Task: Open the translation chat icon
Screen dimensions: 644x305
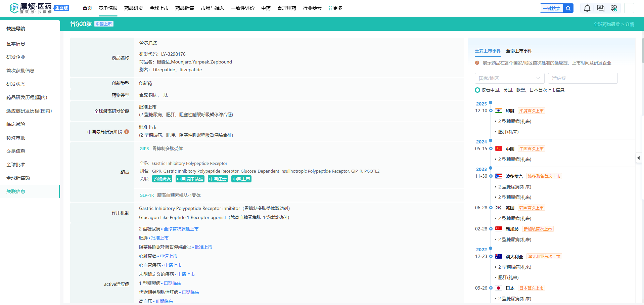Action: click(600, 8)
